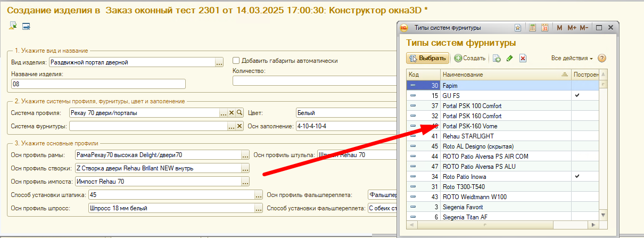Screen dimensions: 644x238
Task: Maximize the Типы систем фурнитуры dialog
Action: [599, 28]
